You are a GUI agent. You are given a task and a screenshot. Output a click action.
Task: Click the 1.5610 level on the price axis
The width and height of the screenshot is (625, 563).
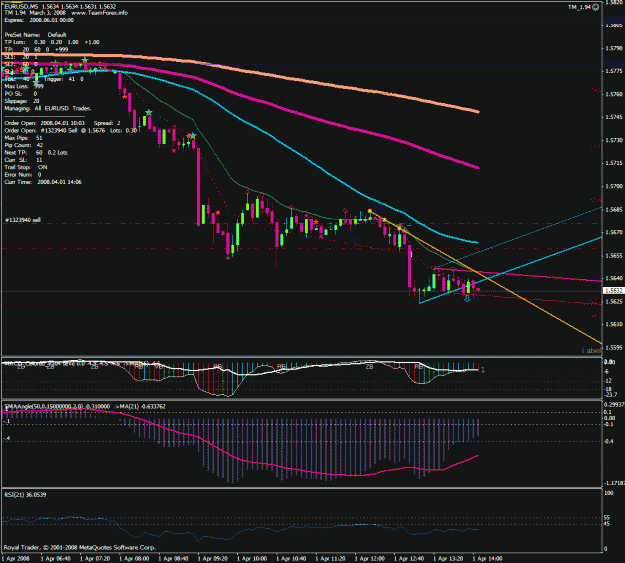click(x=614, y=324)
